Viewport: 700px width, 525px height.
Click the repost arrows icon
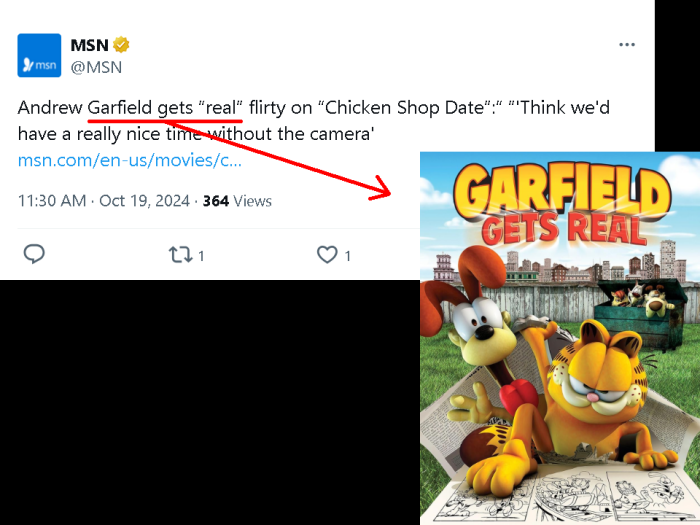pos(180,254)
